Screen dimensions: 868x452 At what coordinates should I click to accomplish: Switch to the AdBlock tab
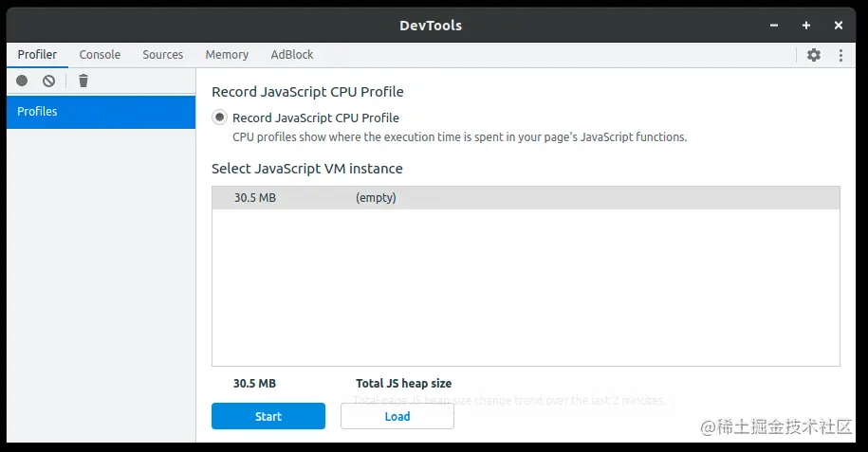click(292, 55)
